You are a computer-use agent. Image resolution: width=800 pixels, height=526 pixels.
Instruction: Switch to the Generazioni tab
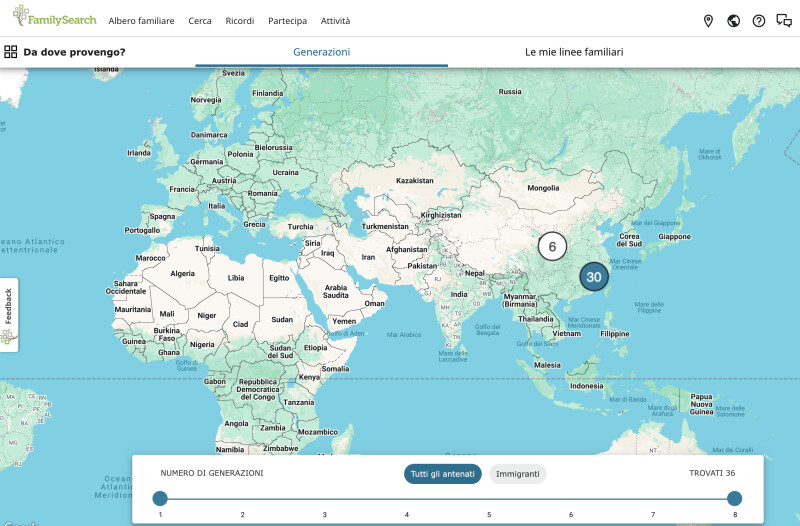tap(321, 52)
